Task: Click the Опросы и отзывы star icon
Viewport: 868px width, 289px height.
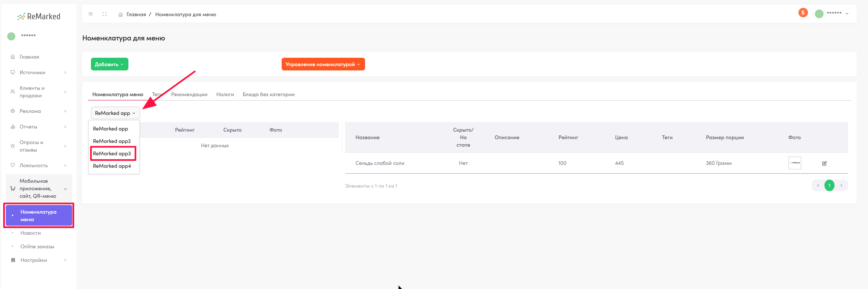Action: pyautogui.click(x=13, y=146)
